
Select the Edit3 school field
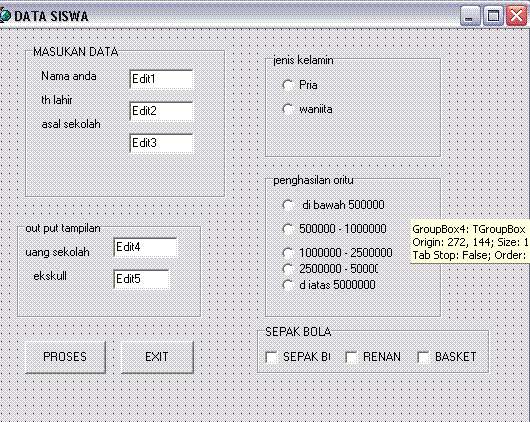point(161,143)
